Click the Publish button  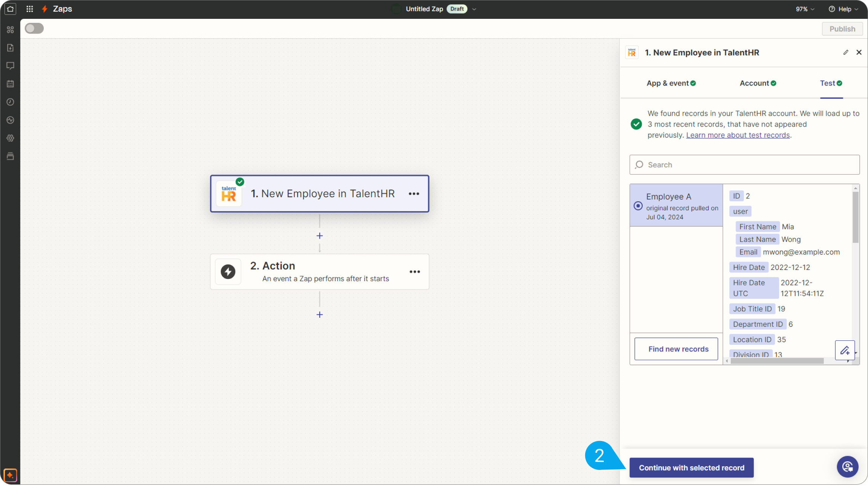coord(842,29)
